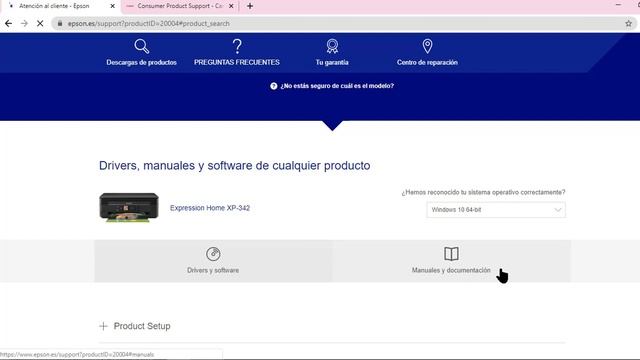Close the Consumer Product Support tab
640x360 pixels.
231,6
